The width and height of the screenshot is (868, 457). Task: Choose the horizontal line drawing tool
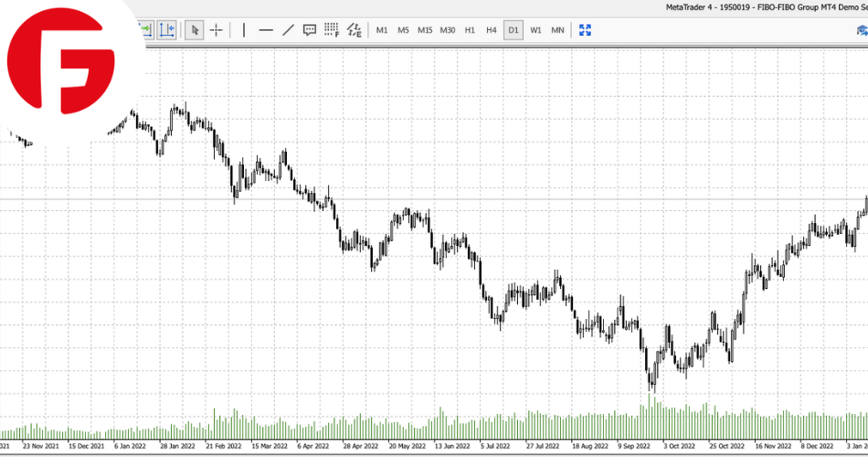coord(266,30)
